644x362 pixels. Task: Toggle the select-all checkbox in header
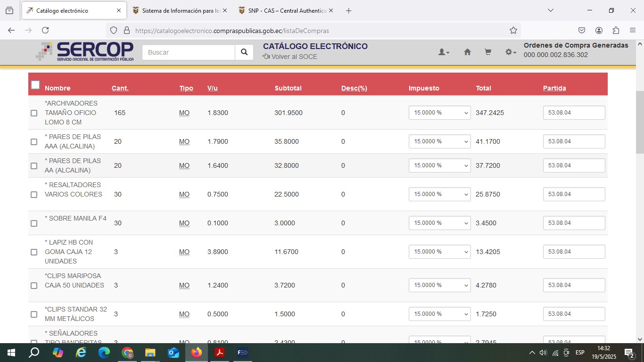click(x=35, y=85)
